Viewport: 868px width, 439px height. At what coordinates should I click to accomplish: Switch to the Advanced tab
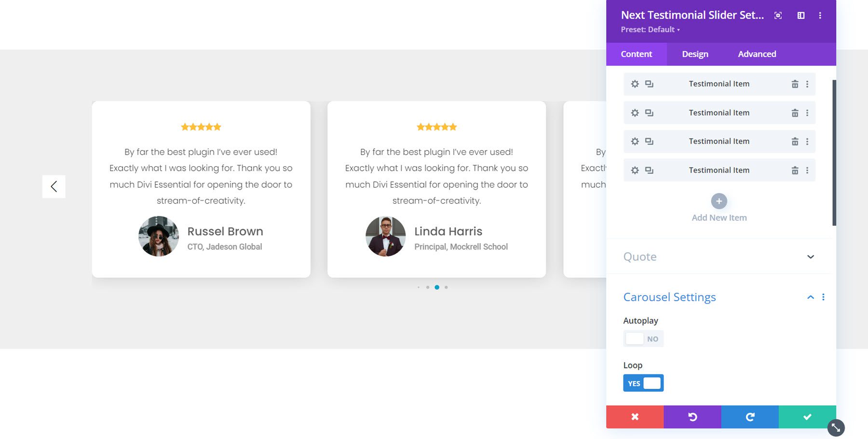click(757, 54)
